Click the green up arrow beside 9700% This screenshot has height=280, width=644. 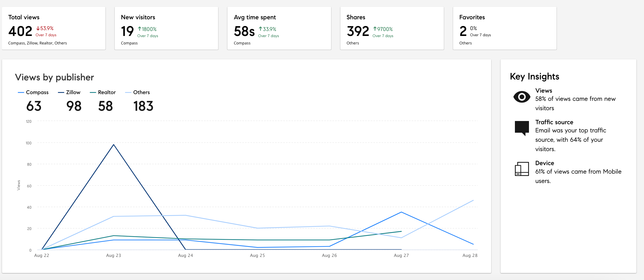coord(375,29)
